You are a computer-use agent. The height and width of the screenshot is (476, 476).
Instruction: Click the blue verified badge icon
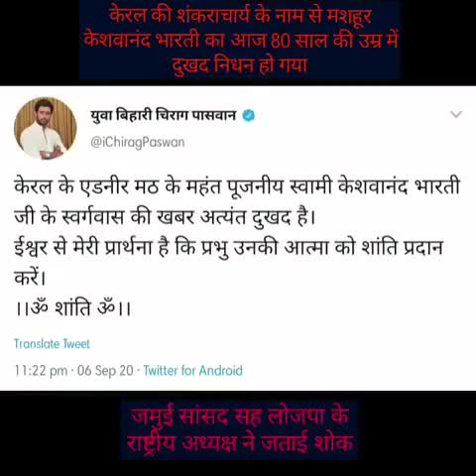pos(249,115)
